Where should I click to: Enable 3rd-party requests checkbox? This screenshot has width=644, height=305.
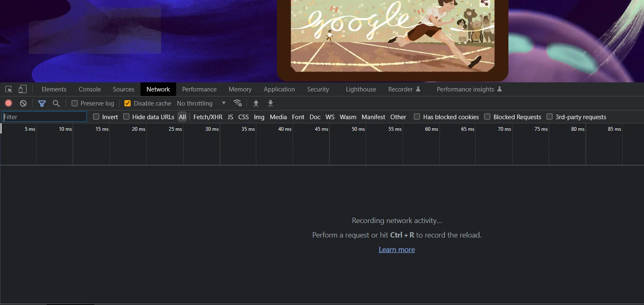550,117
